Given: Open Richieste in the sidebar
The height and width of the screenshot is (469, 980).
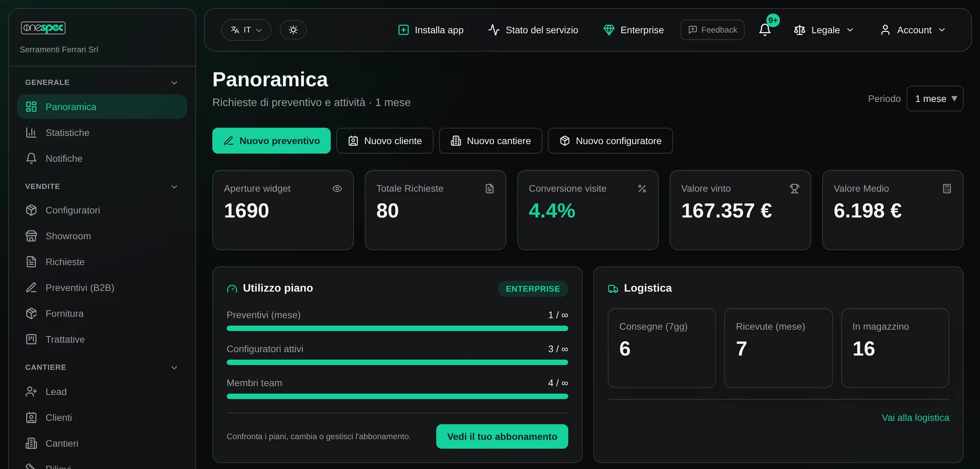Looking at the screenshot, I should point(102,262).
